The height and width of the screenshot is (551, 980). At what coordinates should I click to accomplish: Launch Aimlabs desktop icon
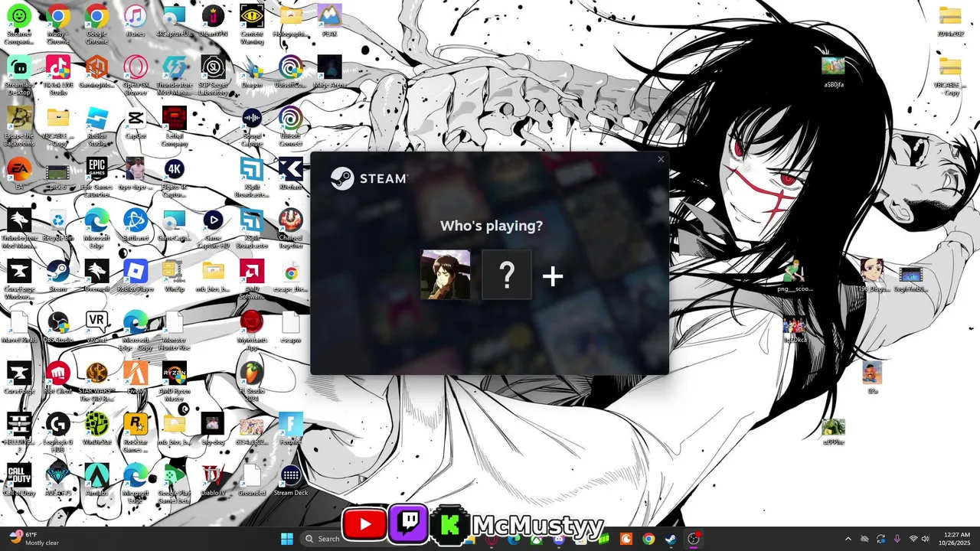[x=97, y=481]
